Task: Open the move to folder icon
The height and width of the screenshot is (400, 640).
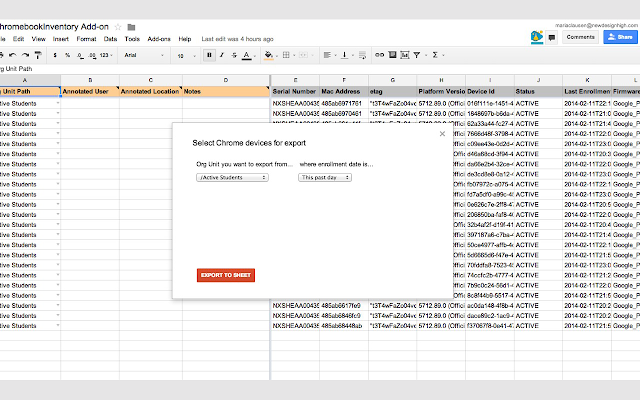Action: coord(131,27)
